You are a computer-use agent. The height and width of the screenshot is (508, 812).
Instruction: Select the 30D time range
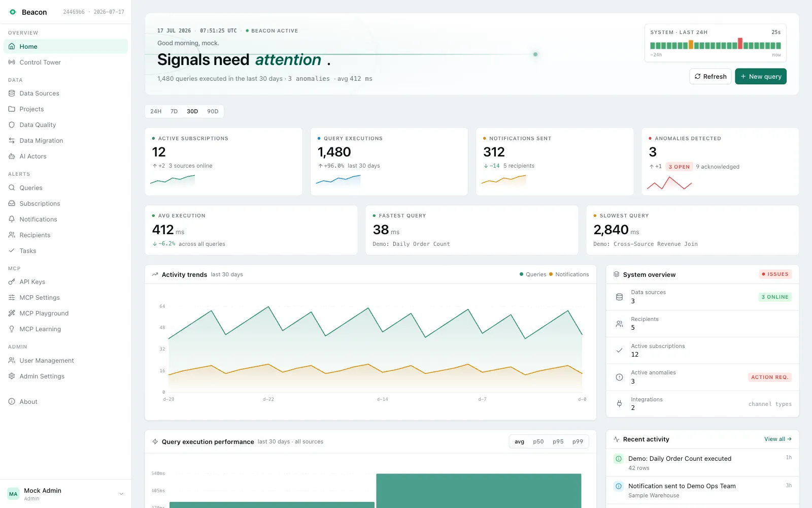click(x=192, y=111)
